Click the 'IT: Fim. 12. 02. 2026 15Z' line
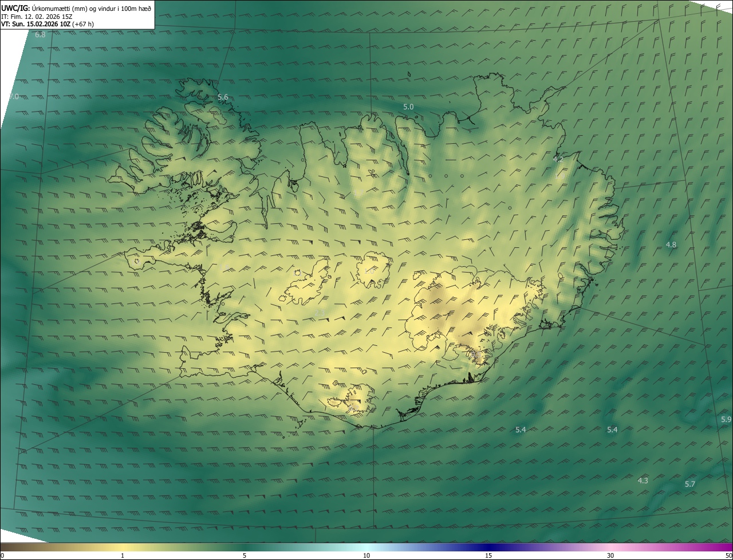The height and width of the screenshot is (560, 733). click(x=37, y=17)
